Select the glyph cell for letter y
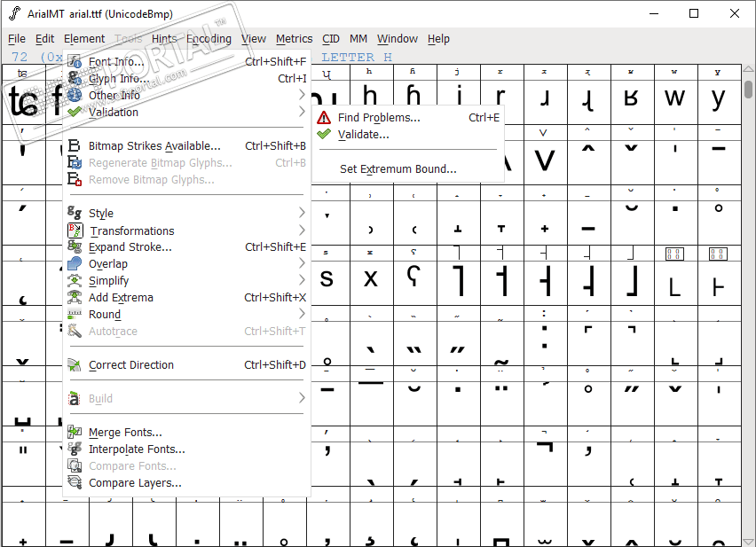Image resolution: width=756 pixels, height=547 pixels. click(x=719, y=102)
